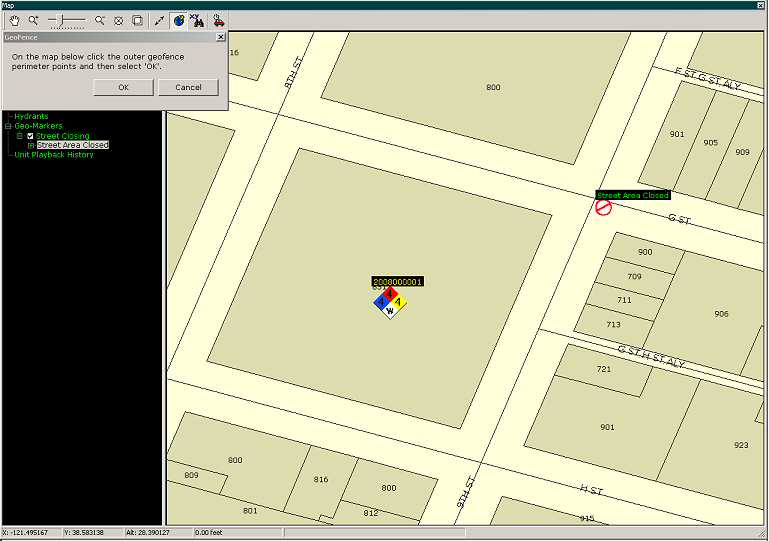Select Unit Playback History tree item
The image size is (769, 541).
pyautogui.click(x=54, y=155)
